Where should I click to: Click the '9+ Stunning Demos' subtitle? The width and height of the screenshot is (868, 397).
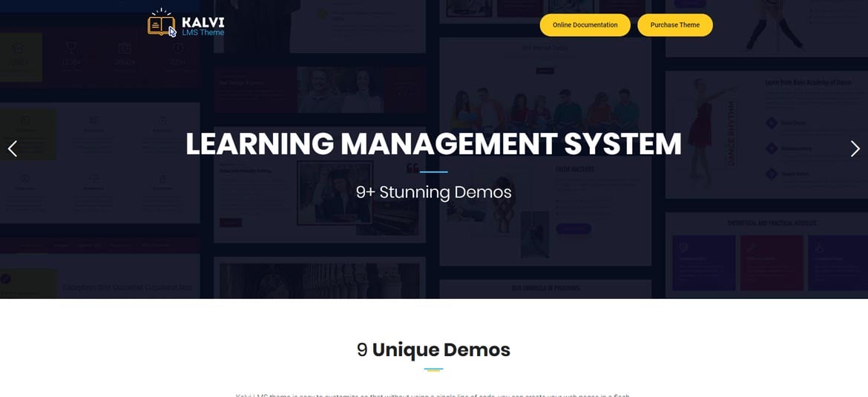point(433,193)
